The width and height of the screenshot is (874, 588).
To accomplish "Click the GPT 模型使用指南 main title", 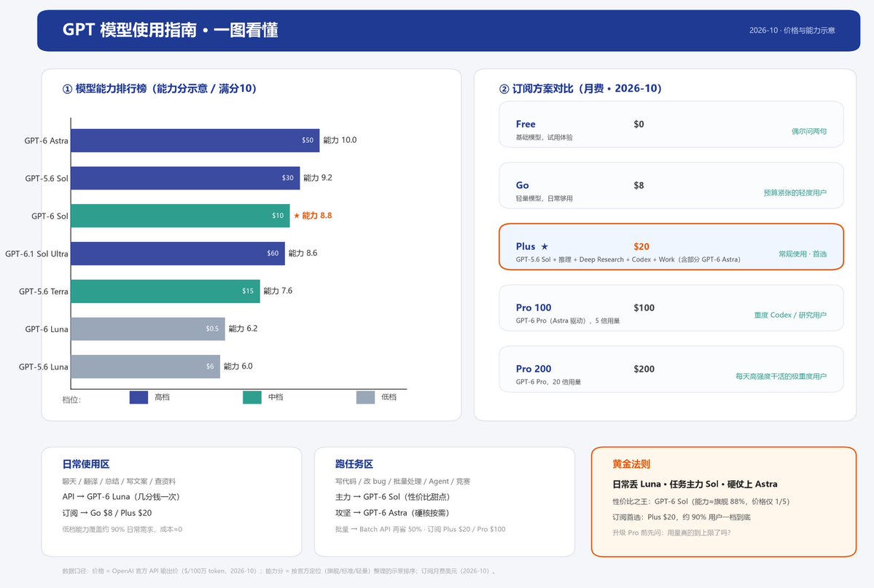I will [x=170, y=30].
